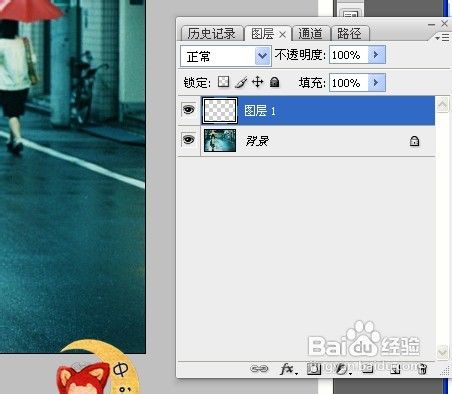Enable lock all padlock icon
Viewport: 452px width, 394px height.
click(x=274, y=82)
